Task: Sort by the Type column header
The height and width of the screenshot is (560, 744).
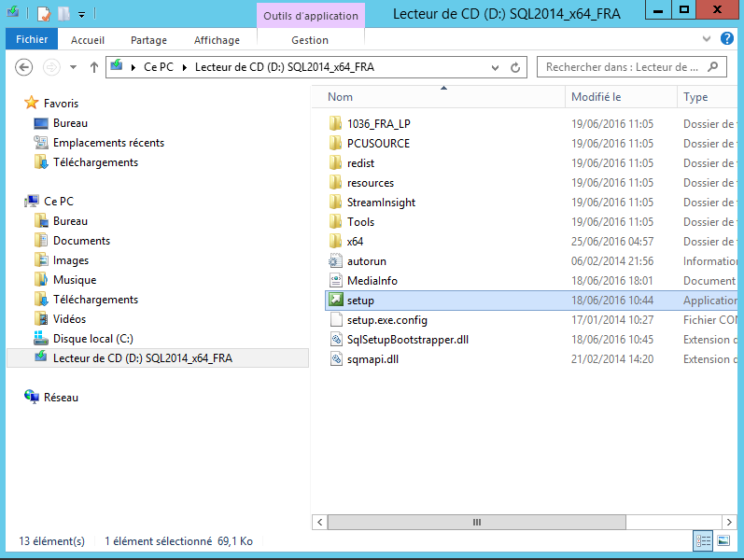Action: click(x=707, y=97)
